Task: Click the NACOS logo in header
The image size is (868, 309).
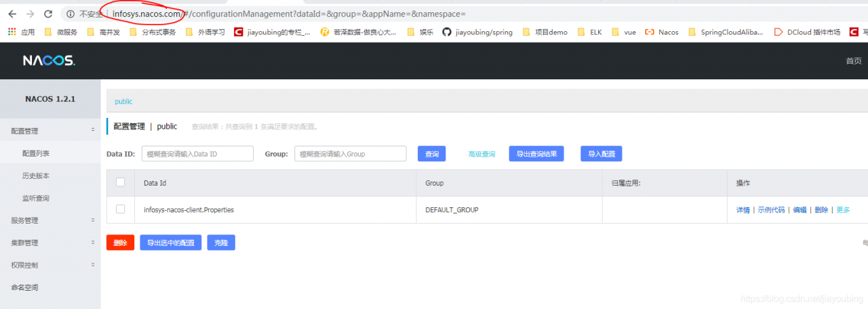Action: click(49, 60)
